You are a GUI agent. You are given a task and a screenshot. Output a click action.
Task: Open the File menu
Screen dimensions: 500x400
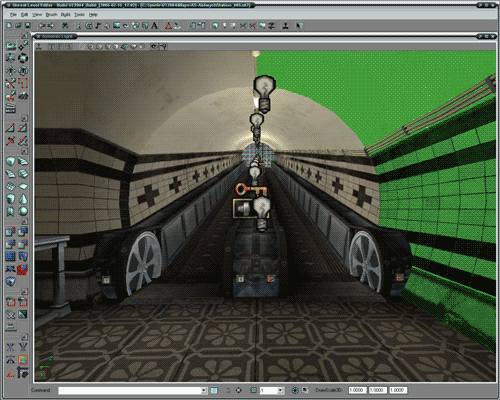(x=13, y=15)
